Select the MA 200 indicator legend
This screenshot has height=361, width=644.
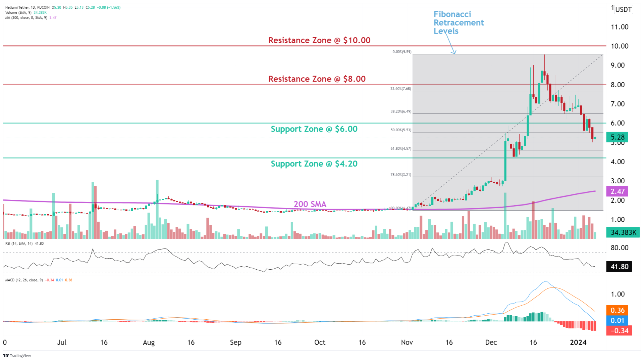(x=26, y=17)
